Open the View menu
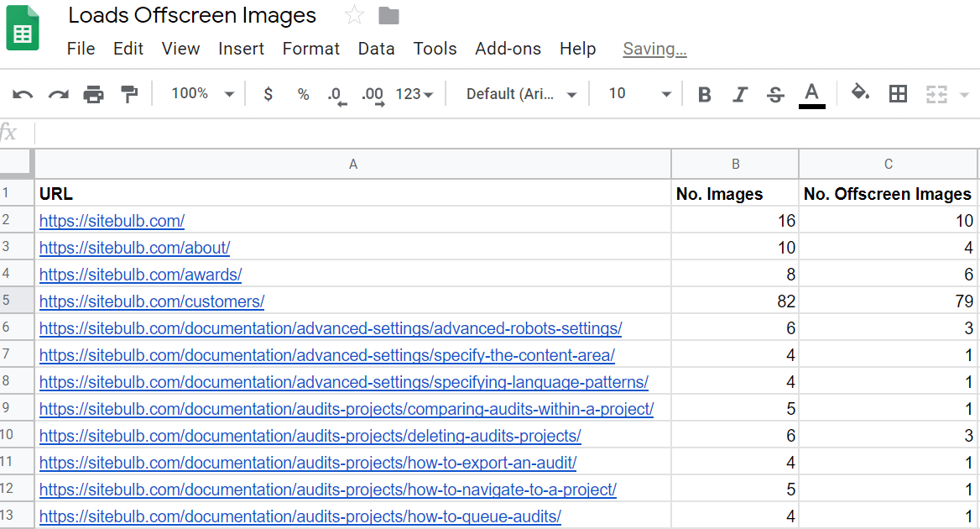 (x=180, y=49)
